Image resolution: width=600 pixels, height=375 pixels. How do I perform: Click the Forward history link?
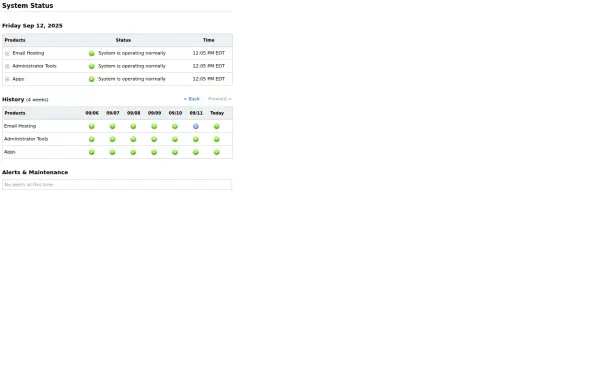click(x=220, y=99)
